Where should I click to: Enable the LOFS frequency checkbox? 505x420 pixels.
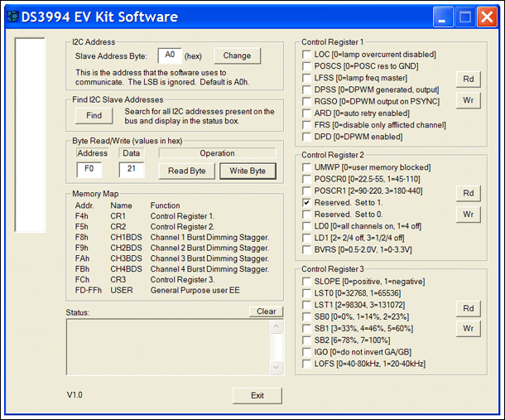tap(306, 364)
